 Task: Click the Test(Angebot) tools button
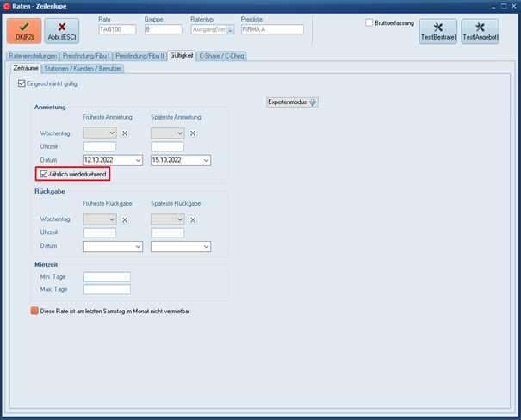480,32
